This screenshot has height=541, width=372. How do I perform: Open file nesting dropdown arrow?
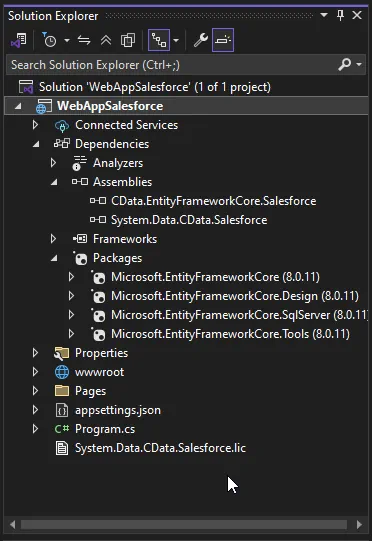click(x=176, y=40)
